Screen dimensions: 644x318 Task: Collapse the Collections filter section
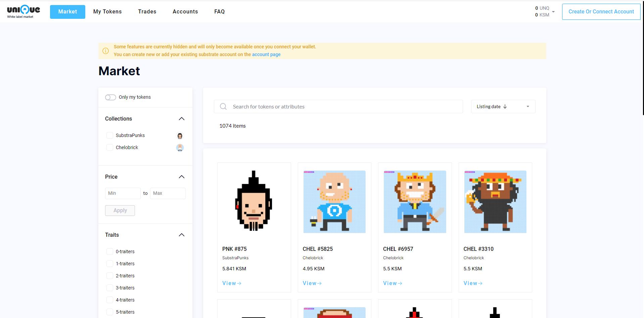[182, 119]
